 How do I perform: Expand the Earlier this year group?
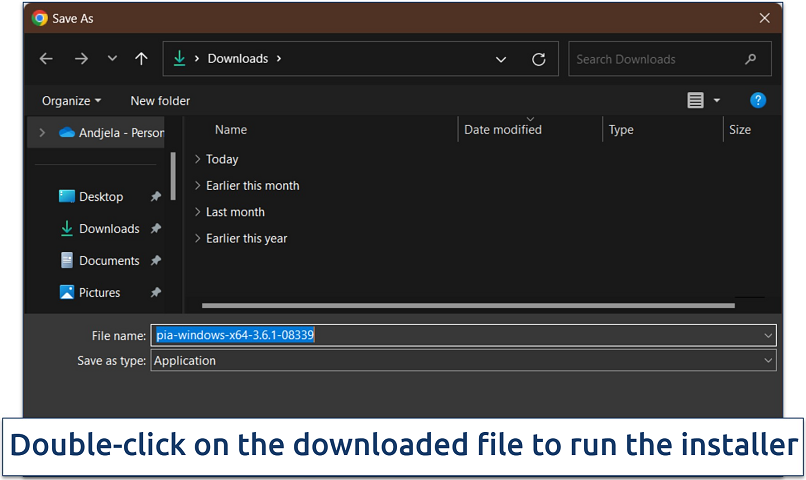(198, 238)
